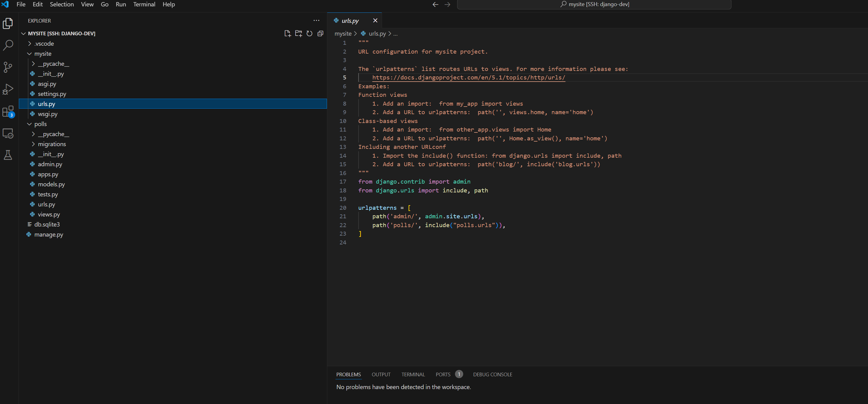This screenshot has height=404, width=868.
Task: Open asgi.py in the file tree
Action: [173, 84]
